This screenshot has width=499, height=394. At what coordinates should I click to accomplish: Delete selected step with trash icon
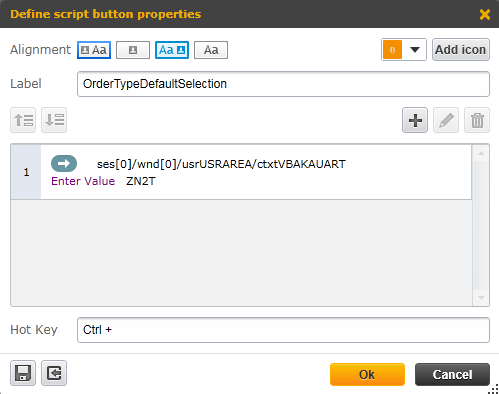point(477,120)
